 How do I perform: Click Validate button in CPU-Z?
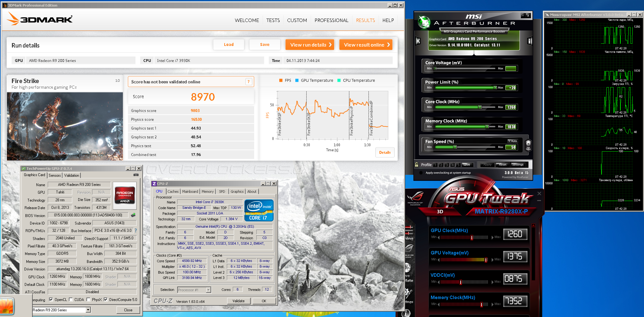[238, 301]
